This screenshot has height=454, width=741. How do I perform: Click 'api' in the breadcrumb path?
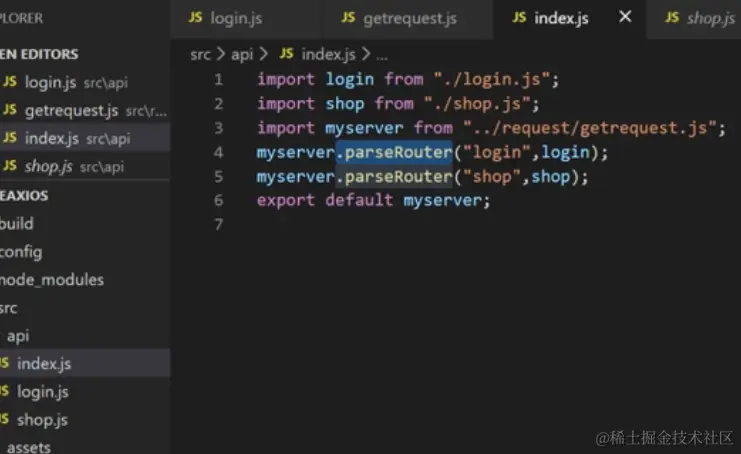point(242,55)
